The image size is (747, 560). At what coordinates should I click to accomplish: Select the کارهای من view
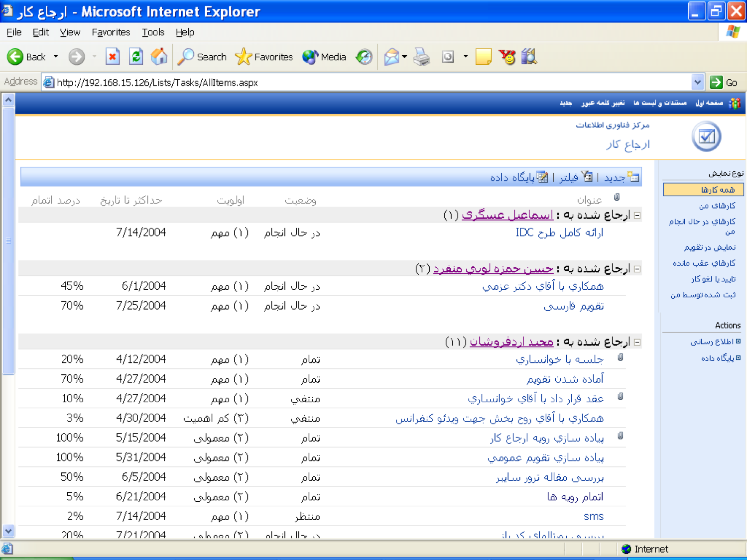pos(717,206)
